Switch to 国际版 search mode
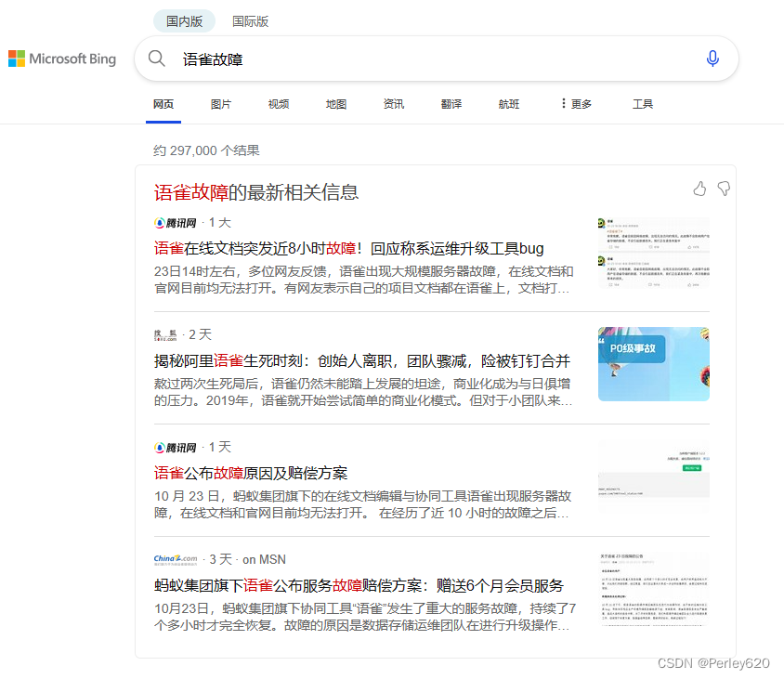784x679 pixels. point(250,21)
